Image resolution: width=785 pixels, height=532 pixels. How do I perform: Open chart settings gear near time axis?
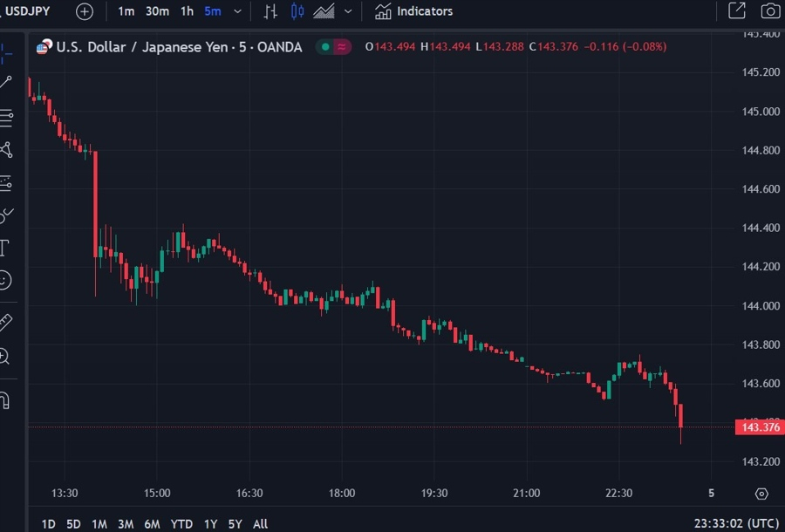coord(761,494)
